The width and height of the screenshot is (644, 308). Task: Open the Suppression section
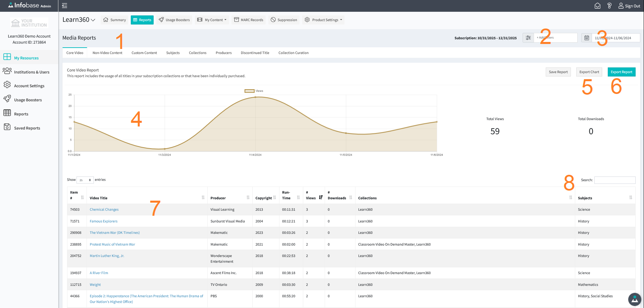click(284, 20)
